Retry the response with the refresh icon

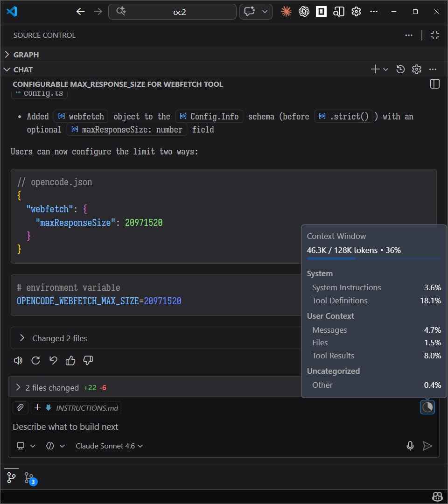click(35, 360)
